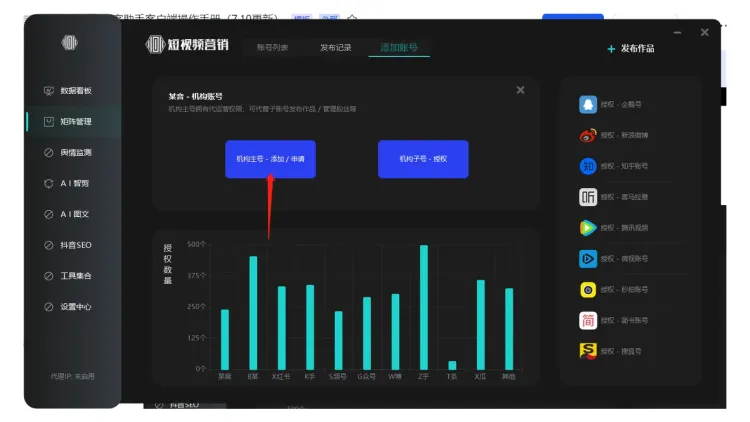750x422 pixels.
Task: Click the 授权 - 新浪微博 link text
Action: pyautogui.click(x=624, y=135)
